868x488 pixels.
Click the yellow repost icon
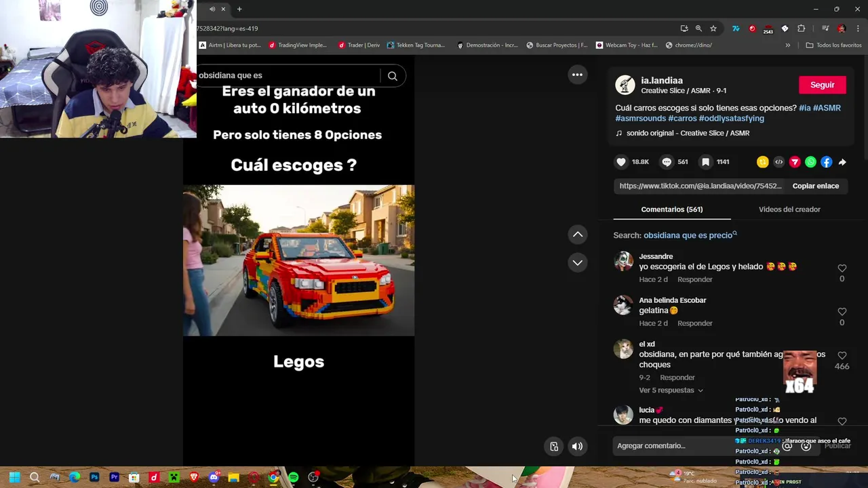(763, 162)
